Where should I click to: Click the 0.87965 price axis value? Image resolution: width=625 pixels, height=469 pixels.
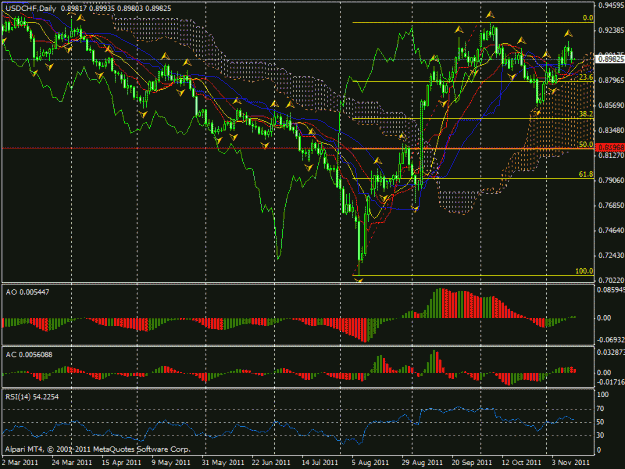pyautogui.click(x=611, y=80)
